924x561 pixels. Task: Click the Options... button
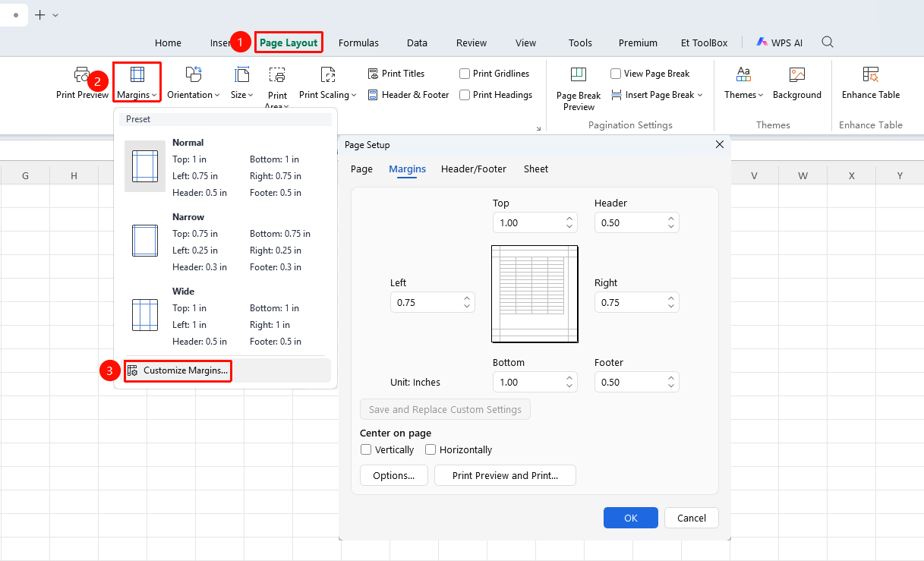tap(394, 475)
